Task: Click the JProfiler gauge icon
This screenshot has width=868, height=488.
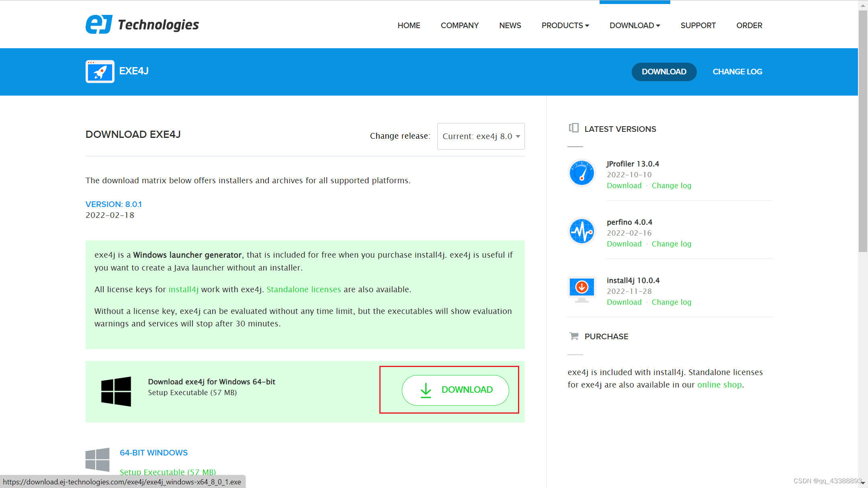Action: (x=581, y=173)
